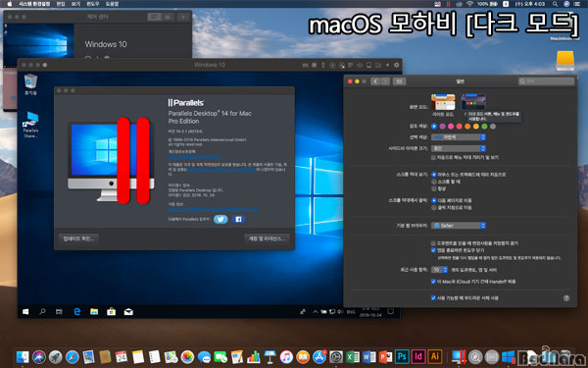Share Parallels via the Facebook icon
This screenshot has width=588, height=368.
(238, 219)
